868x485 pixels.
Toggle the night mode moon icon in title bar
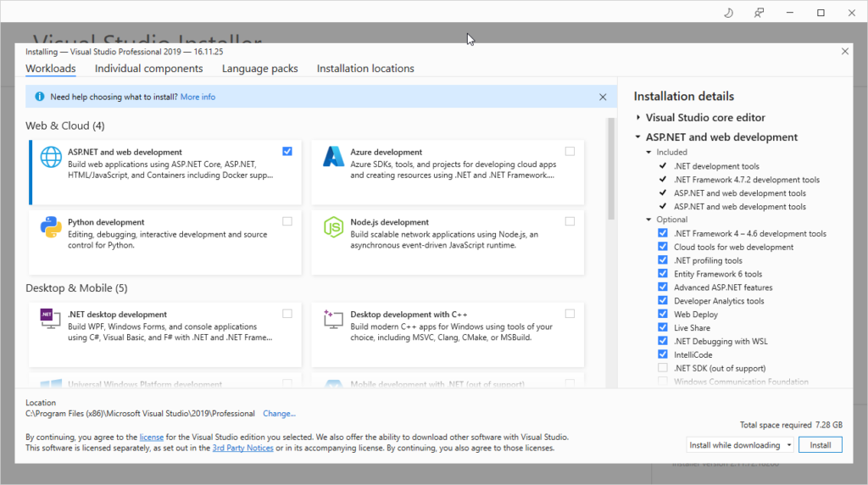728,13
